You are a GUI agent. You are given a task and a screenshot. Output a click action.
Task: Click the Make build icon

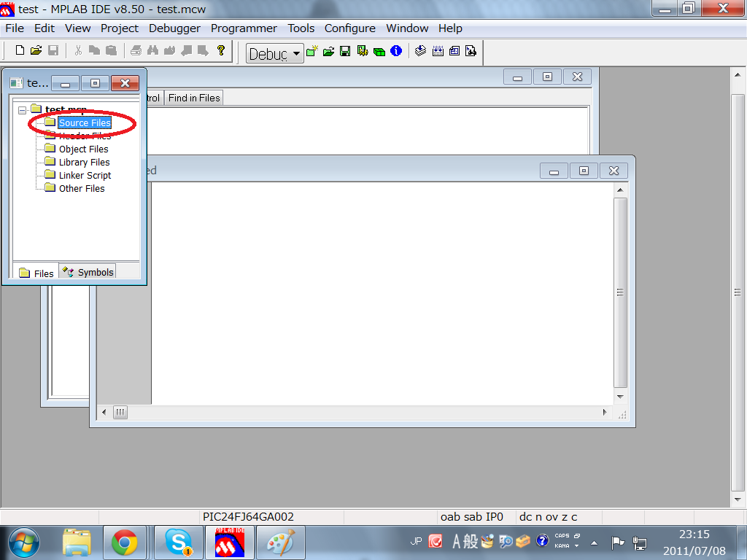421,51
